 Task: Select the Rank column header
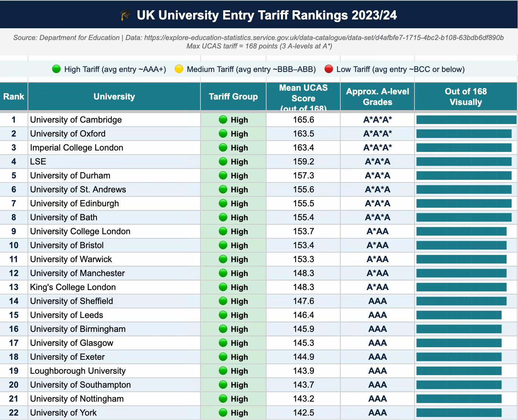pos(14,97)
